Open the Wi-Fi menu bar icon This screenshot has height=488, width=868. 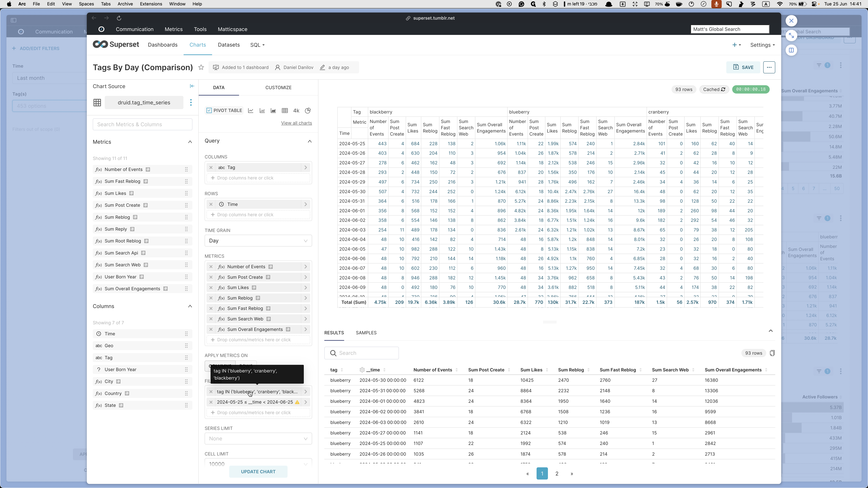pyautogui.click(x=780, y=4)
